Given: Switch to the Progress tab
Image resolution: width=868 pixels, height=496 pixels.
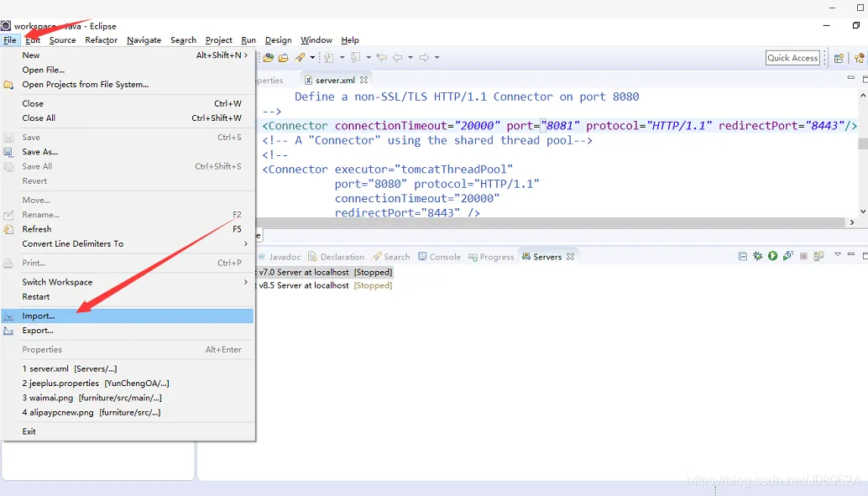Looking at the screenshot, I should coord(491,257).
